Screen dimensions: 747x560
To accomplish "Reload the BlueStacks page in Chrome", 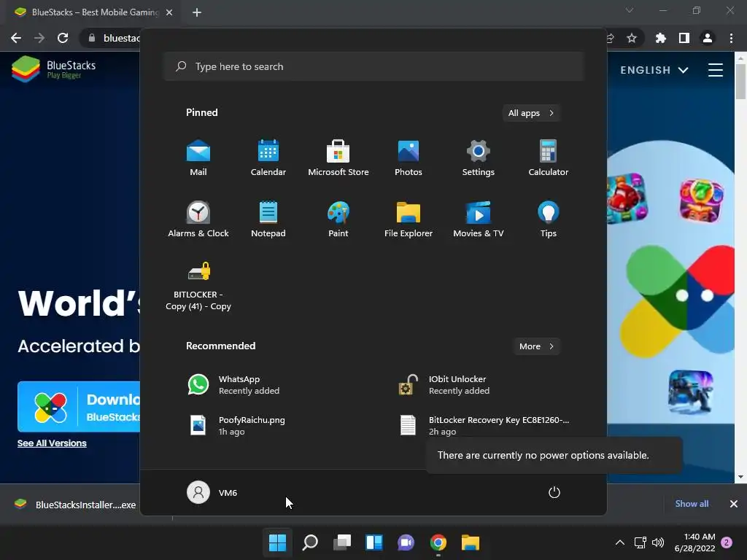I will coord(63,38).
